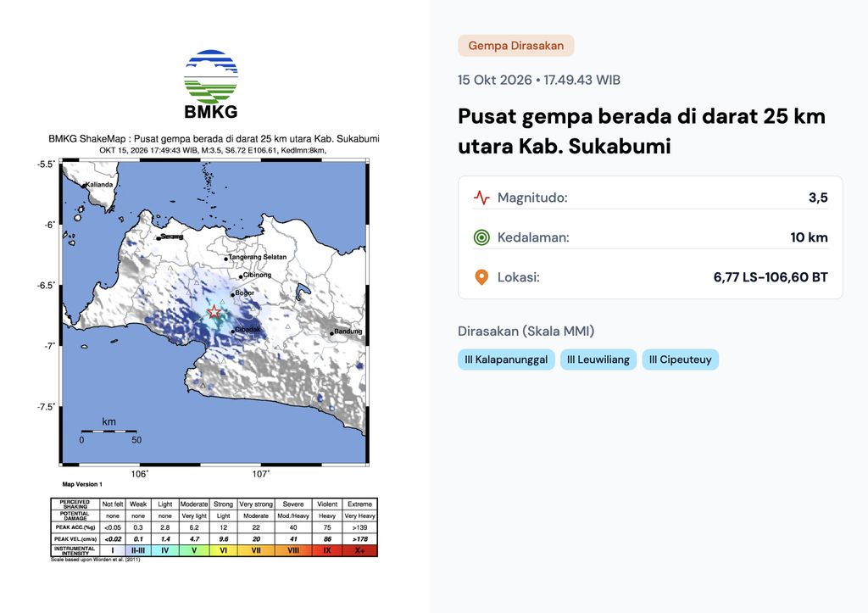Click the date '15 Okt 2026 • 17.49.43 WIB'
This screenshot has width=868, height=613.
tap(538, 80)
